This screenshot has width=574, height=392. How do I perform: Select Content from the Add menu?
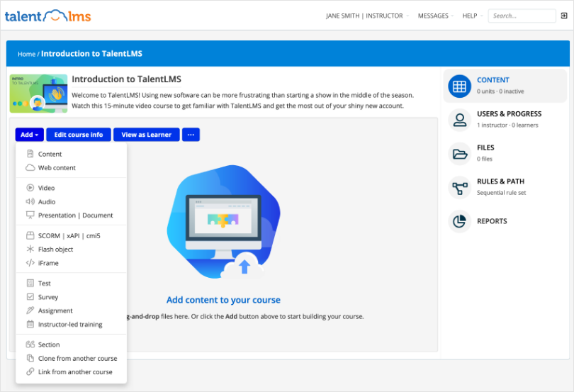click(72, 154)
